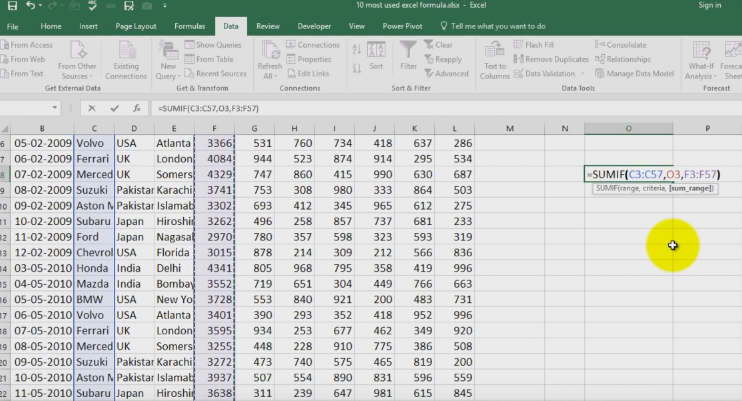This screenshot has width=742, height=401.
Task: Click From Web button
Action: (23, 59)
